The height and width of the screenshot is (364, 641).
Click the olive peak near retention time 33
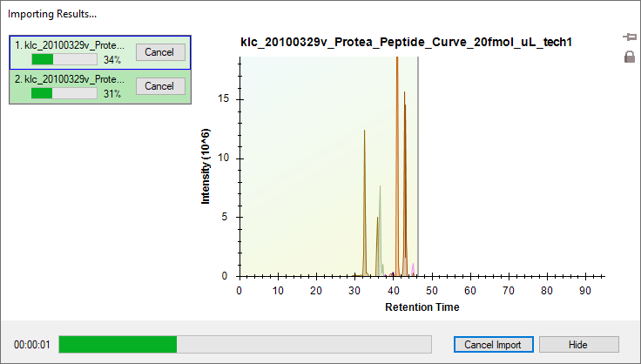pos(364,205)
